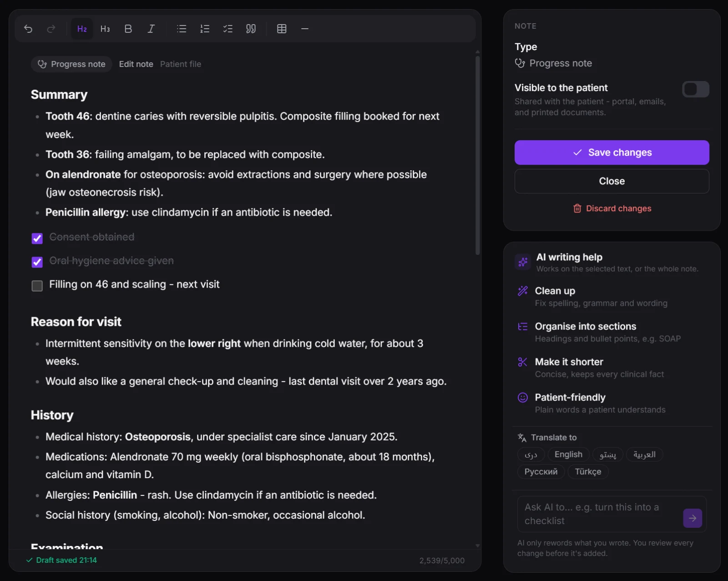
Task: Save changes to the note
Action: click(x=612, y=152)
